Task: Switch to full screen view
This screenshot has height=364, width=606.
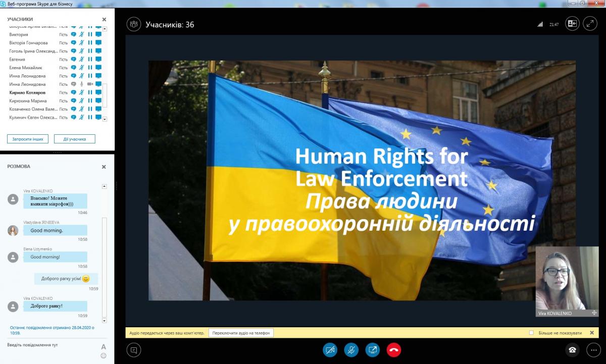Action: pos(590,24)
